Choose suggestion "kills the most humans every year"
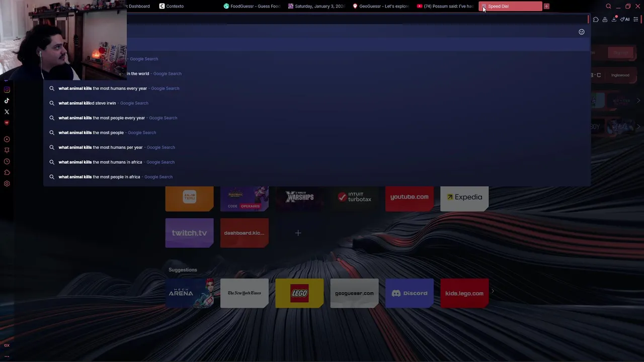The width and height of the screenshot is (644, 362). pyautogui.click(x=317, y=88)
